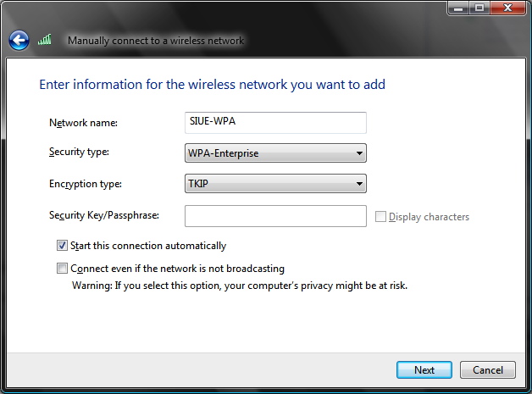
Task: Click the Next button
Action: coord(424,369)
